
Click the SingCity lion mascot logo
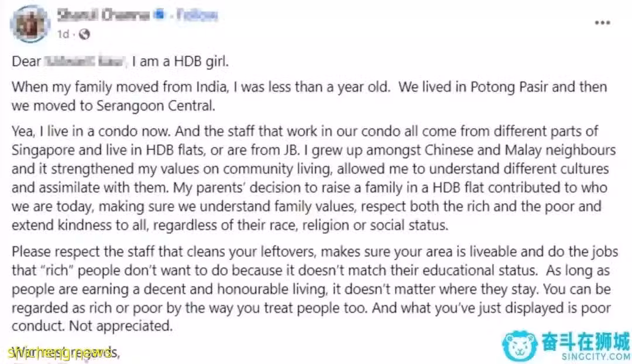coord(520,346)
